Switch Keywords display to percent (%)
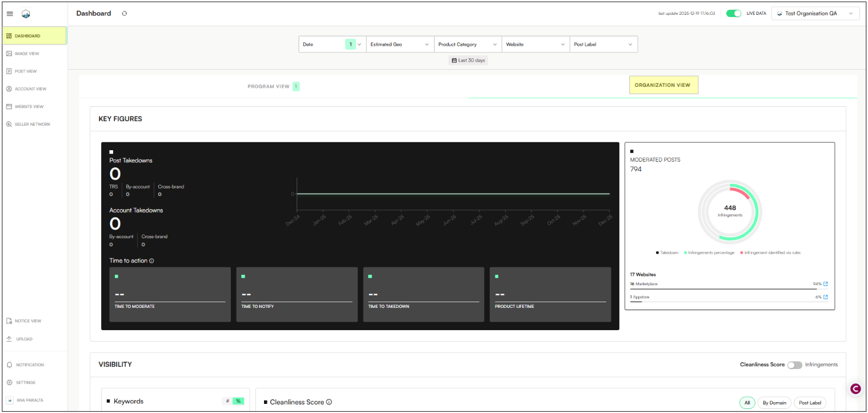The width and height of the screenshot is (868, 413). 238,401
